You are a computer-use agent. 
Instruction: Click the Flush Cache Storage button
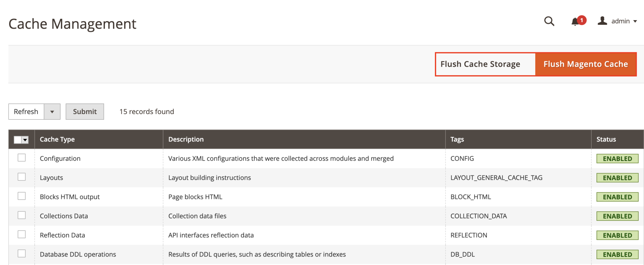(x=480, y=64)
